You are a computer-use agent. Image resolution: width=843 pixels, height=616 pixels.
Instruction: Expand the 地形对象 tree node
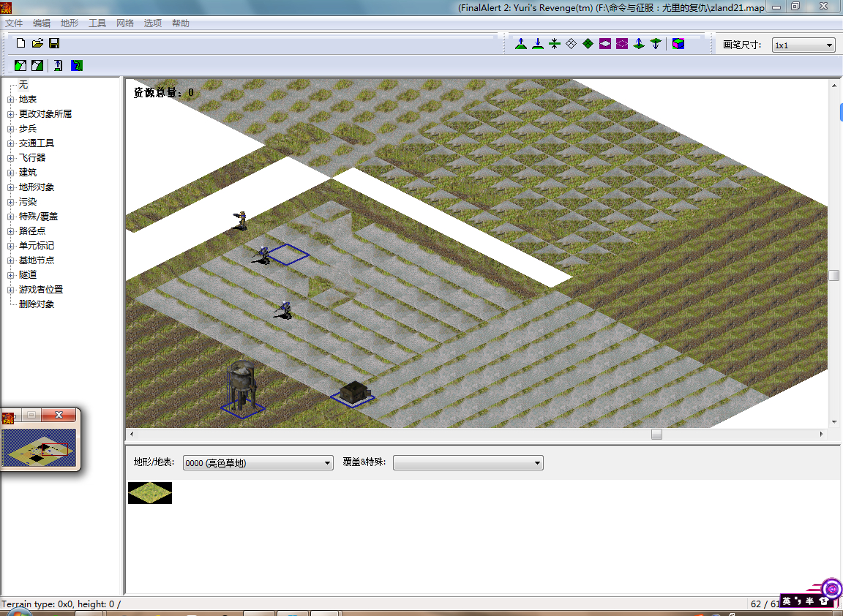11,187
